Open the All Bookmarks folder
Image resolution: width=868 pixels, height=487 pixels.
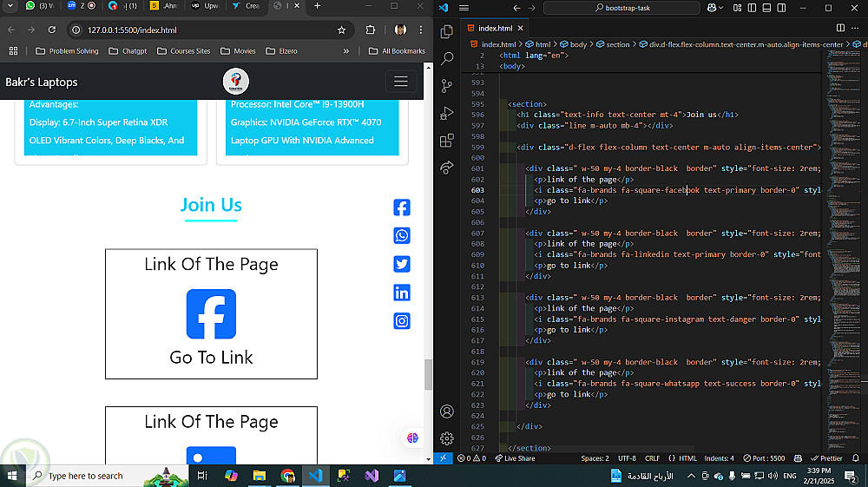[397, 51]
